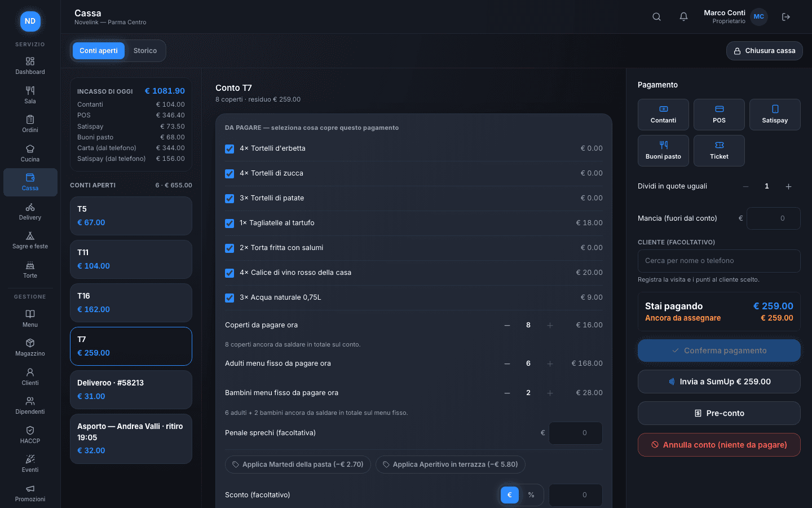Open the Eventi section

(30, 463)
